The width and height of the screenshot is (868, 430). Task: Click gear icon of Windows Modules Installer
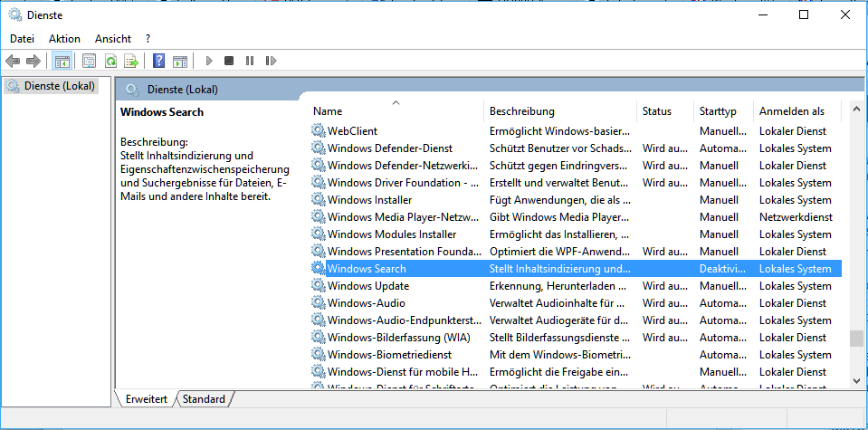click(x=318, y=234)
